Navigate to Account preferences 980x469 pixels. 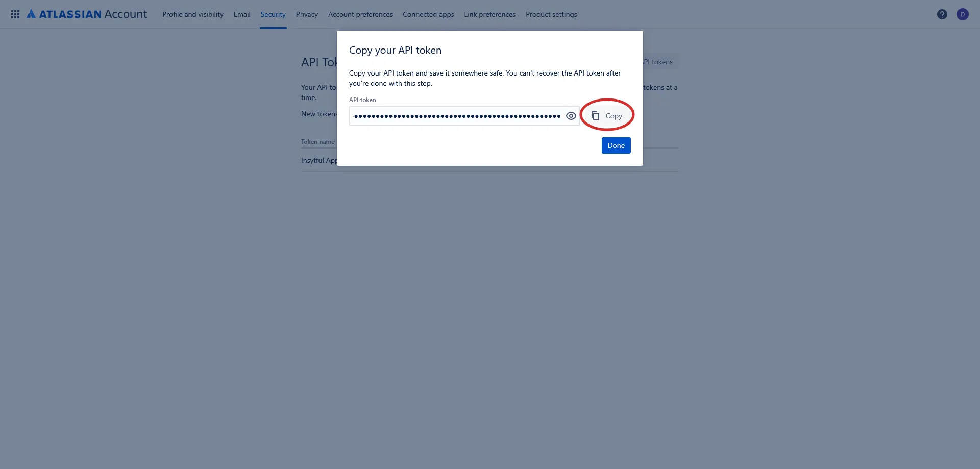(360, 14)
